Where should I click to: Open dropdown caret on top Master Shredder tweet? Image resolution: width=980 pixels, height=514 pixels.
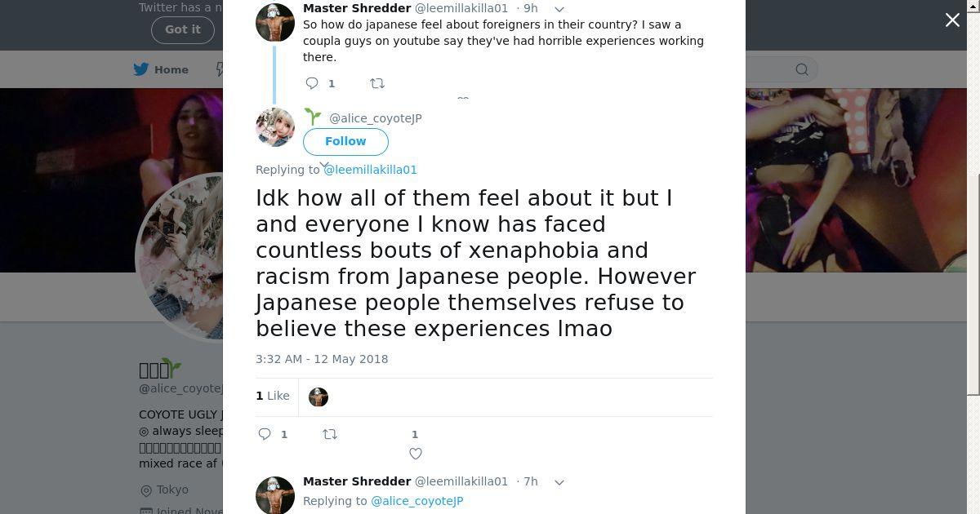(559, 9)
